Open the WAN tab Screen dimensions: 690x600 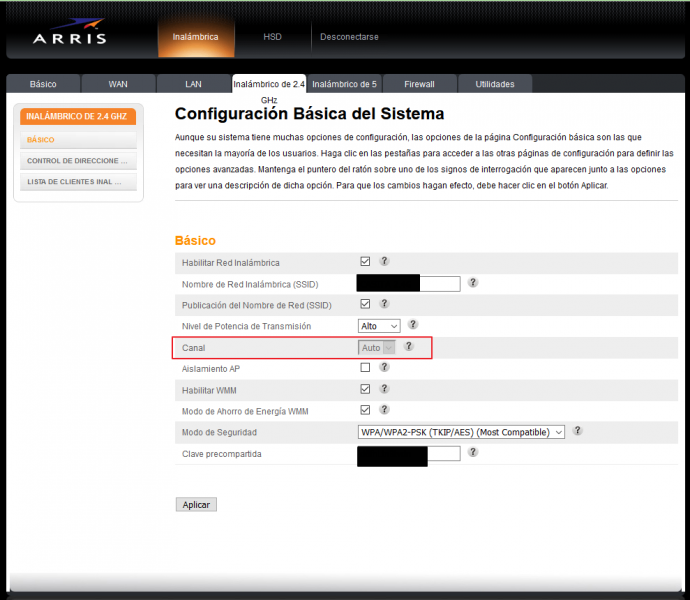118,84
